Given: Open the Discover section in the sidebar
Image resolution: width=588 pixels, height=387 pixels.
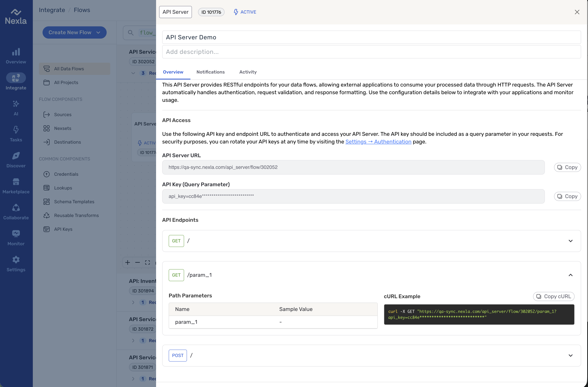Looking at the screenshot, I should [16, 160].
